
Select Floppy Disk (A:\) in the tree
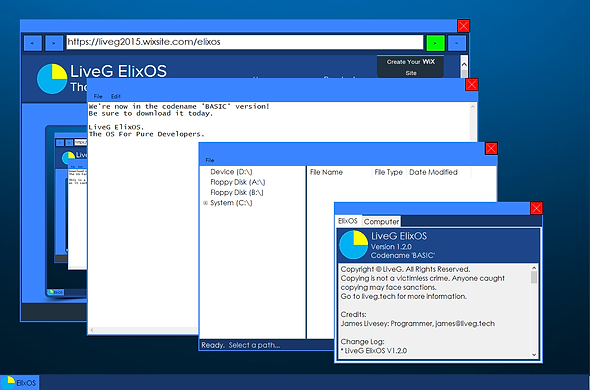point(237,182)
